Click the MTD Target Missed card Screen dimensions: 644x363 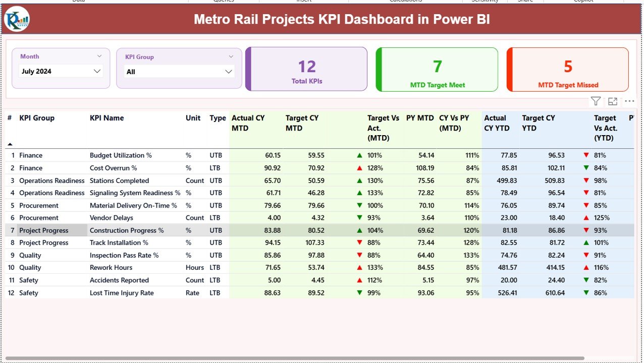click(567, 69)
